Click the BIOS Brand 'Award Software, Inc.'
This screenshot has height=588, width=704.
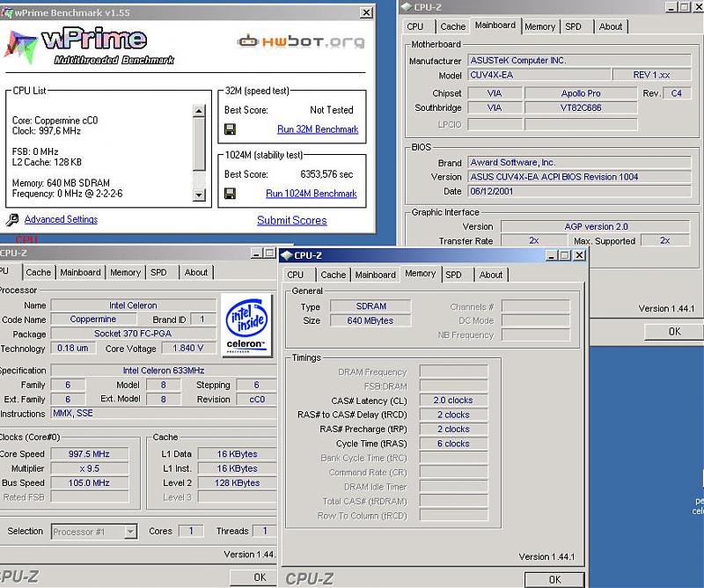[580, 163]
